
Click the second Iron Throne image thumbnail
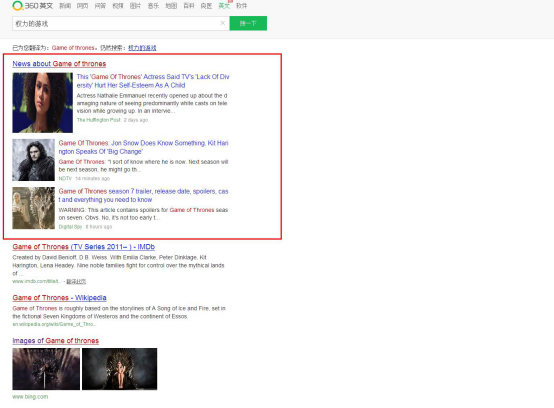(x=119, y=369)
